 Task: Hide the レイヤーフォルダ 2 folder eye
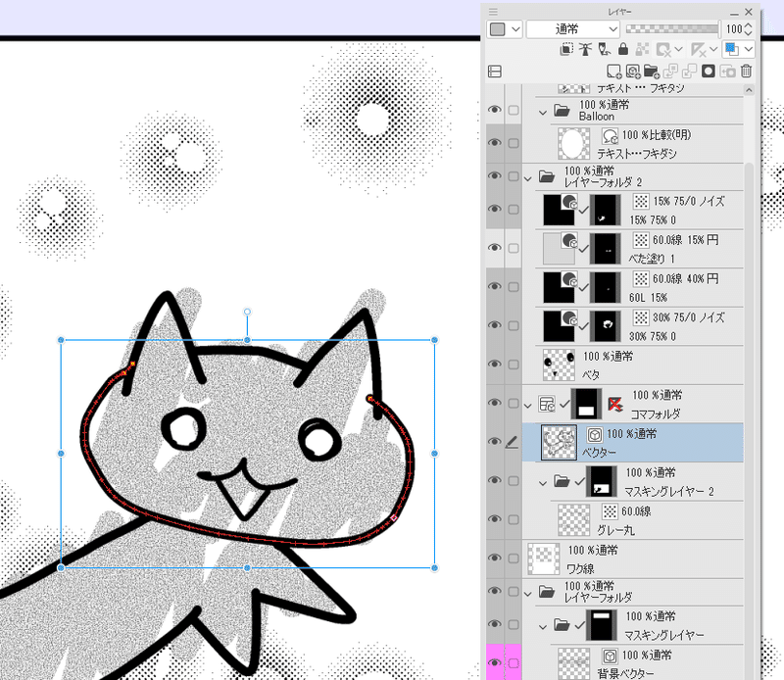[x=495, y=176]
